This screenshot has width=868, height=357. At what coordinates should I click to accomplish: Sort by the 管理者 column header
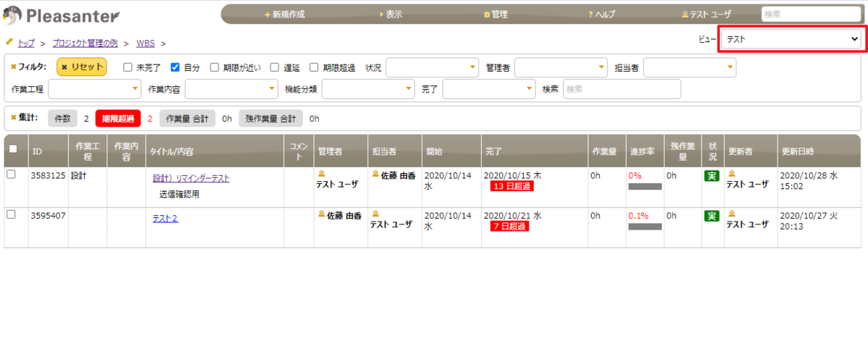tap(340, 151)
